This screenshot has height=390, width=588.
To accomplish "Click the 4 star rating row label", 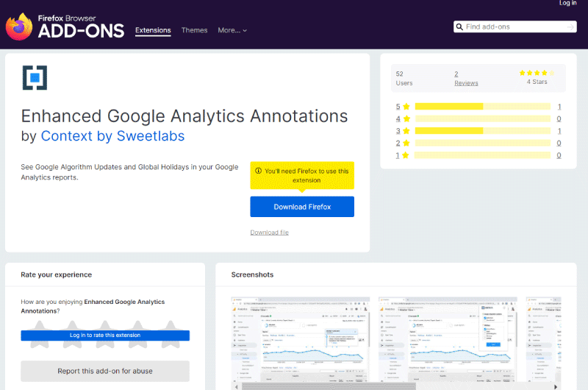I will [403, 119].
